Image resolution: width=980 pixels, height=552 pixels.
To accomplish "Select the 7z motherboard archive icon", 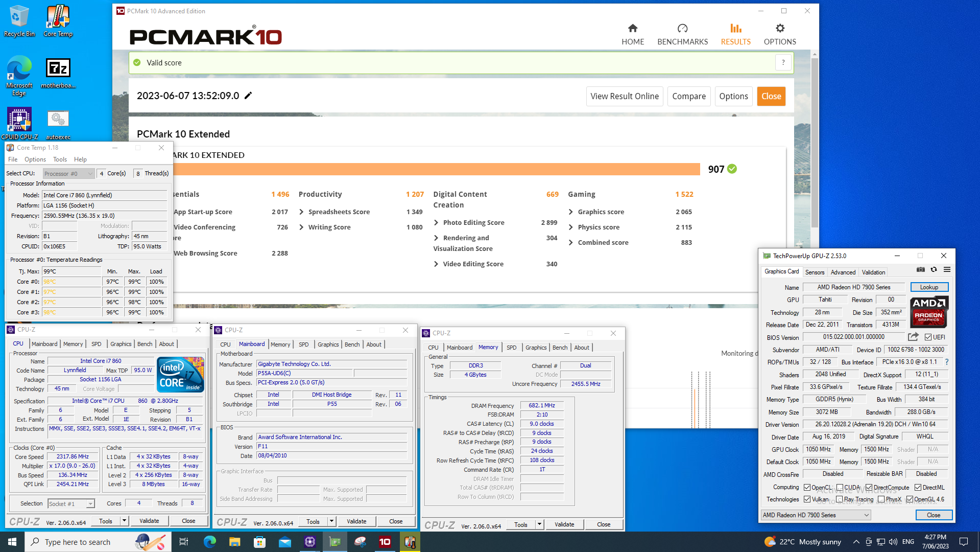I will pos(58,73).
